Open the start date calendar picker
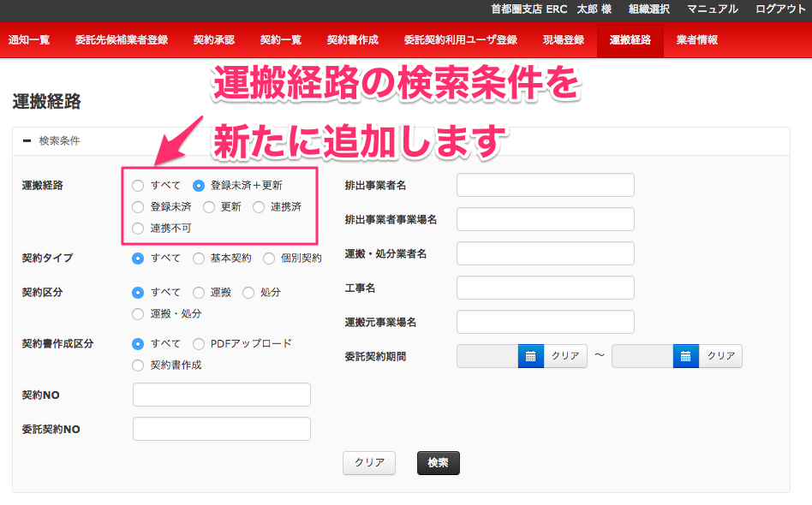Image resolution: width=812 pixels, height=505 pixels. click(530, 356)
